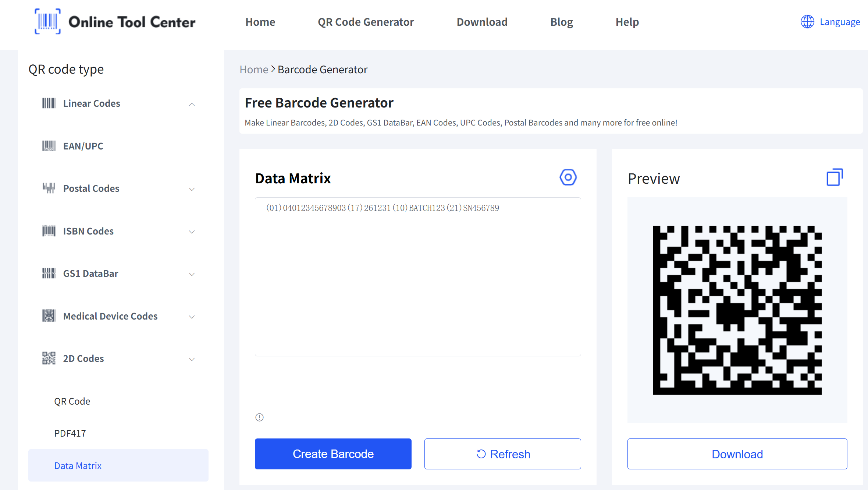The height and width of the screenshot is (490, 868).
Task: Open Data Matrix settings gear icon
Action: coord(568,177)
